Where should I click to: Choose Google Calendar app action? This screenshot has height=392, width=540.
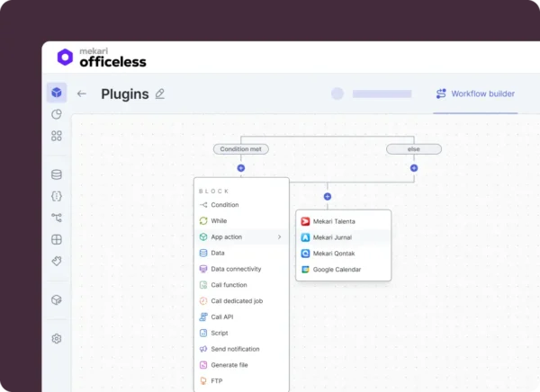click(337, 270)
